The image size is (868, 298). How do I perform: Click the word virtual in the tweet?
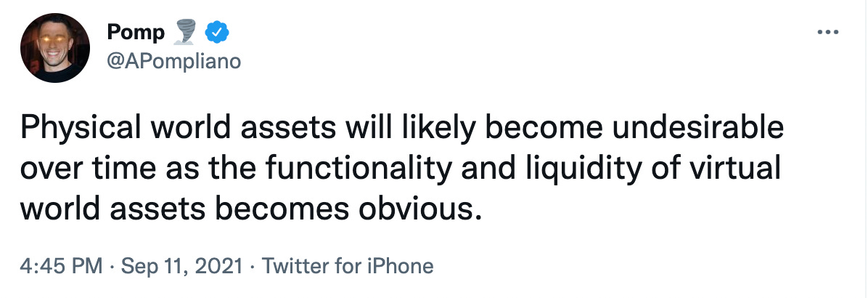(741, 169)
